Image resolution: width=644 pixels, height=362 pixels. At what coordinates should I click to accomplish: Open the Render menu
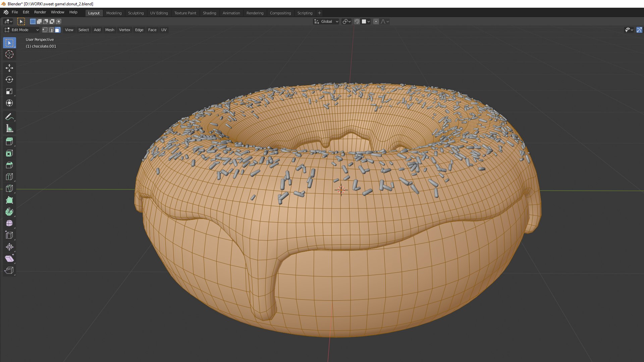pos(40,12)
